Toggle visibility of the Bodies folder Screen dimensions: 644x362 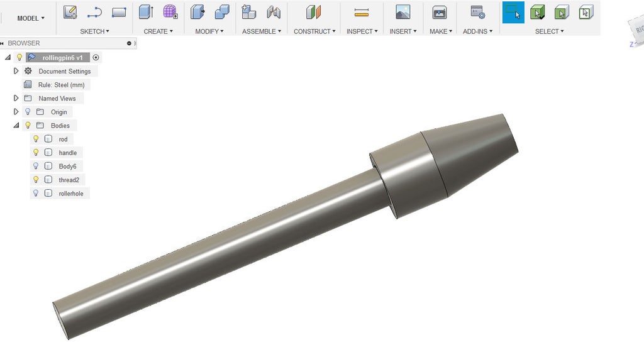(x=28, y=125)
